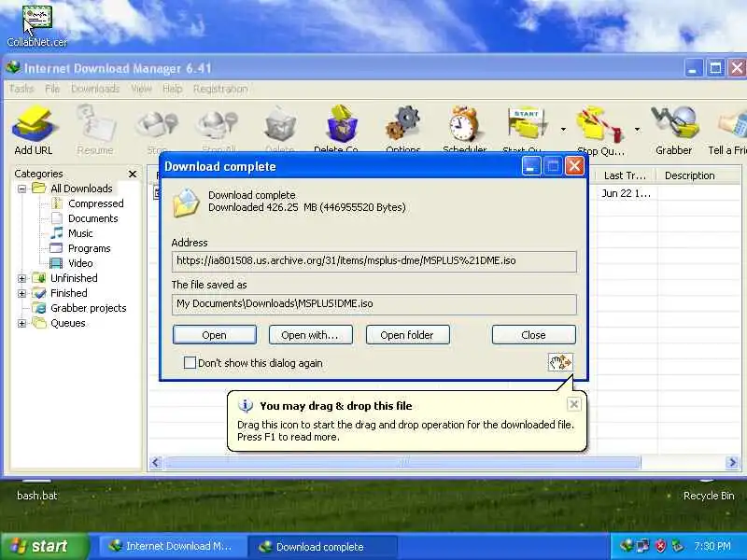
Task: Close the drag & drop tooltip balloon
Action: click(574, 404)
